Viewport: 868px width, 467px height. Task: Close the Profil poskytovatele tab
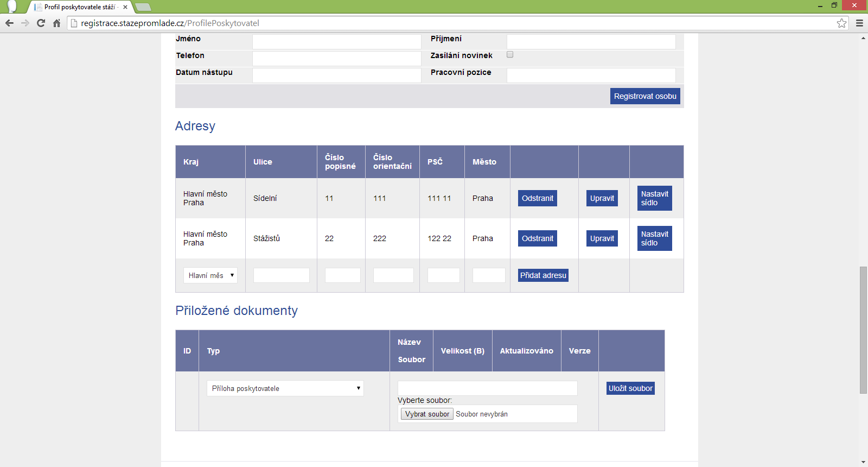pos(125,7)
